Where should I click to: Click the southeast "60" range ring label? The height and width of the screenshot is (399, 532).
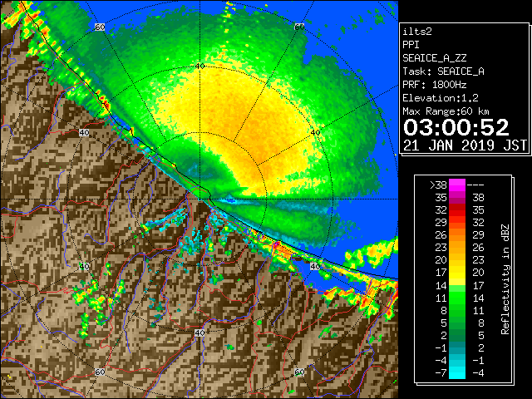(299, 372)
